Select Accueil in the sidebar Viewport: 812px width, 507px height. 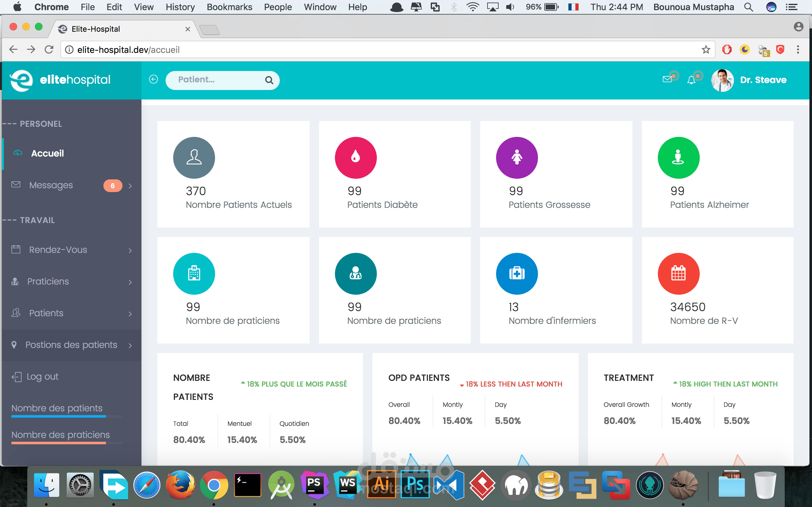(47, 154)
